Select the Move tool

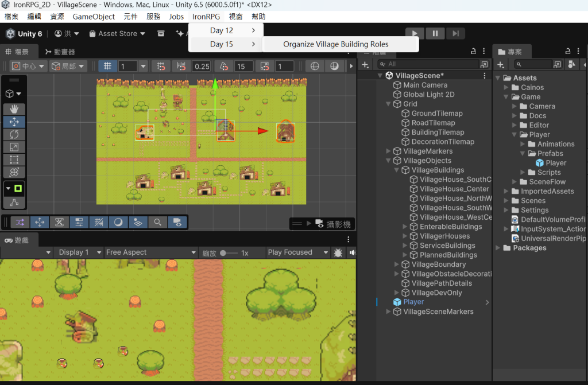tap(14, 122)
